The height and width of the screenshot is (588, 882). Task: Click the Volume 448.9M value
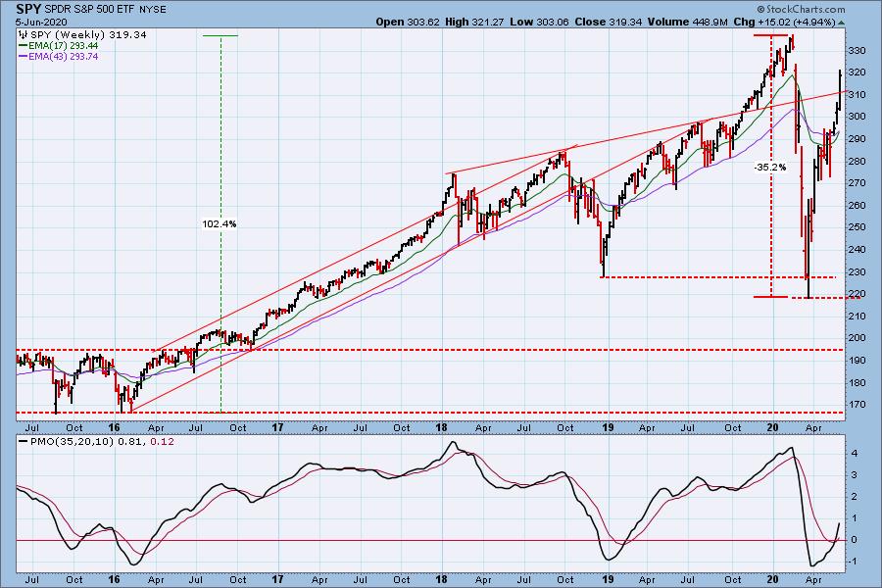coord(688,22)
